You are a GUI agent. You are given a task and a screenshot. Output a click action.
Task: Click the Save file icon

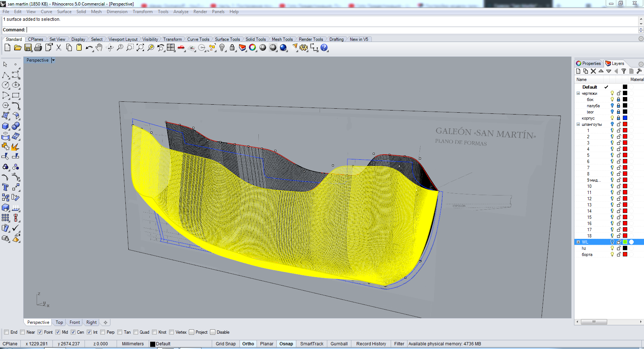point(28,48)
